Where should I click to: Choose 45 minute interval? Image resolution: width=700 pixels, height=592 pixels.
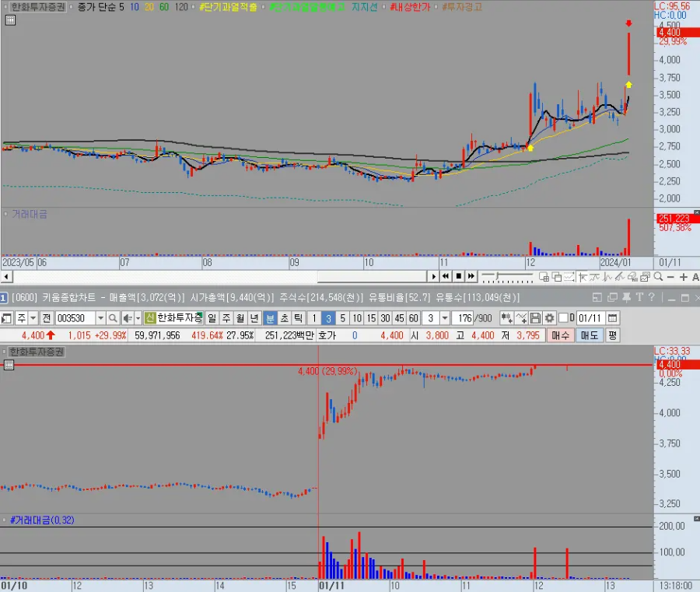point(399,318)
